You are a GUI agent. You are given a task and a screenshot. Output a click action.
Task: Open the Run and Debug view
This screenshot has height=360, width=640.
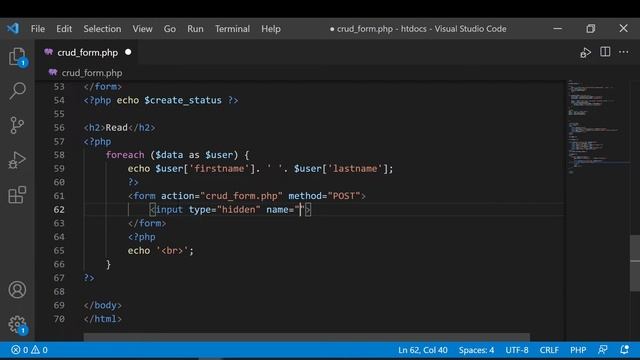(x=17, y=160)
